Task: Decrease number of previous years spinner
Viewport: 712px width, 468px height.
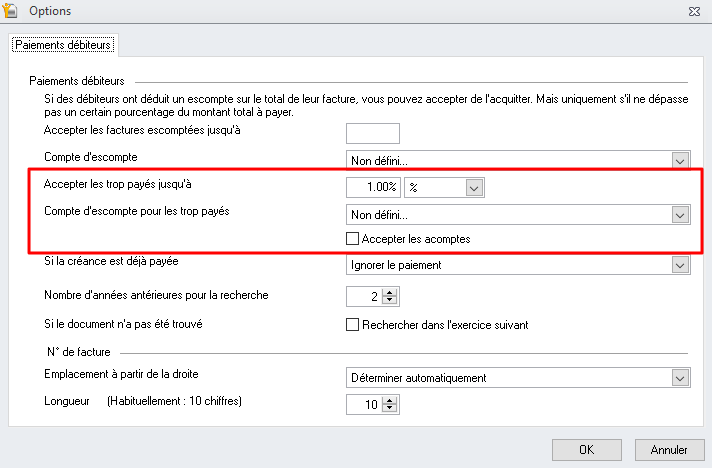Action: 390,301
